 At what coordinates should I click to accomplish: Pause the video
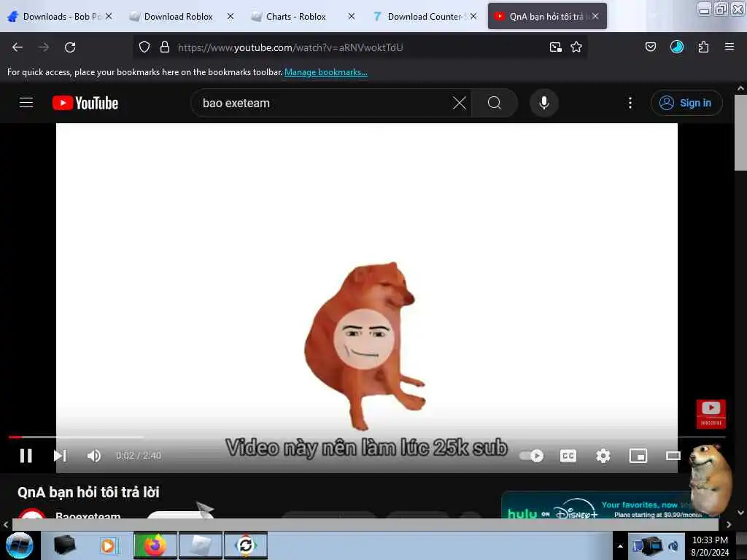tap(26, 456)
